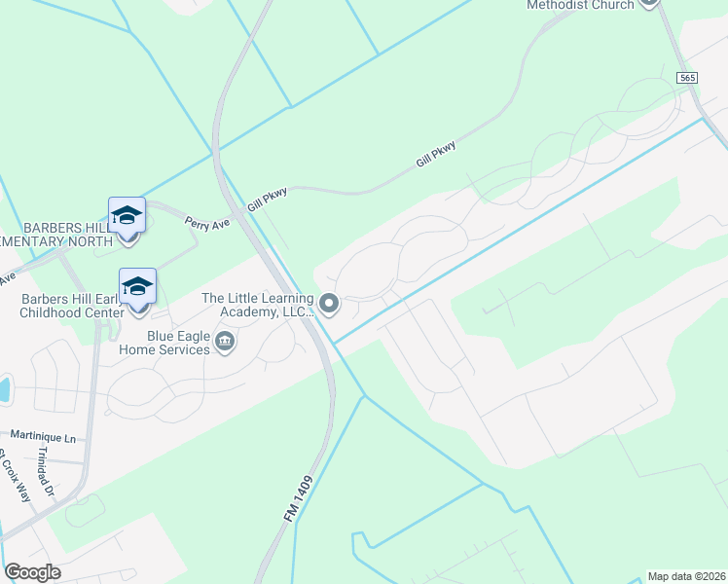Image resolution: width=728 pixels, height=584 pixels.
Task: Click the Gill Pkwy label near Perry Ave
Action: click(267, 200)
